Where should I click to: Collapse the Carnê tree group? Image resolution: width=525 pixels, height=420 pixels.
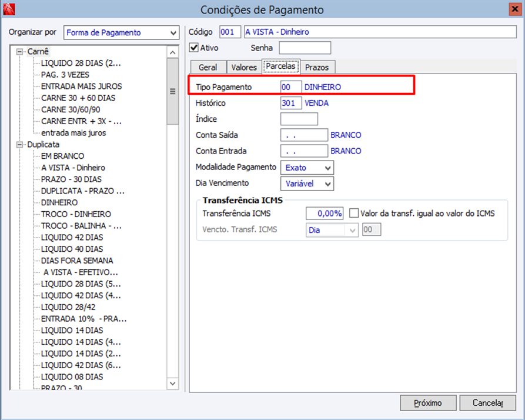[20, 52]
